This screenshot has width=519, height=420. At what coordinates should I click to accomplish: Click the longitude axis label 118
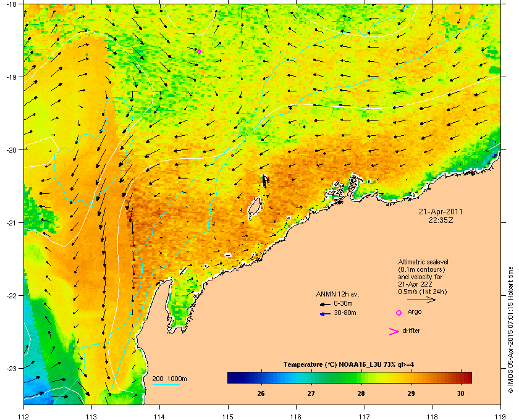(x=432, y=416)
